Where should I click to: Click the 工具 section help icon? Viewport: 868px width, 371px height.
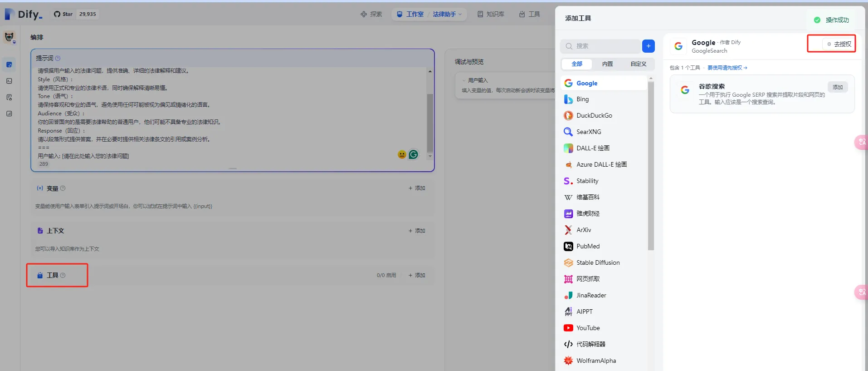[63, 275]
